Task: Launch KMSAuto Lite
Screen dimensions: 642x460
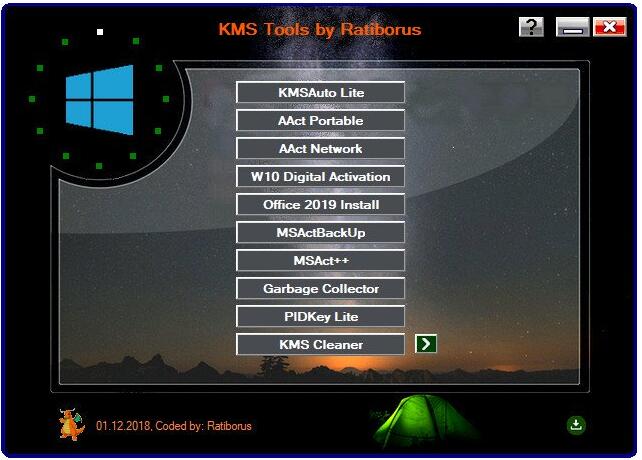Action: click(321, 92)
